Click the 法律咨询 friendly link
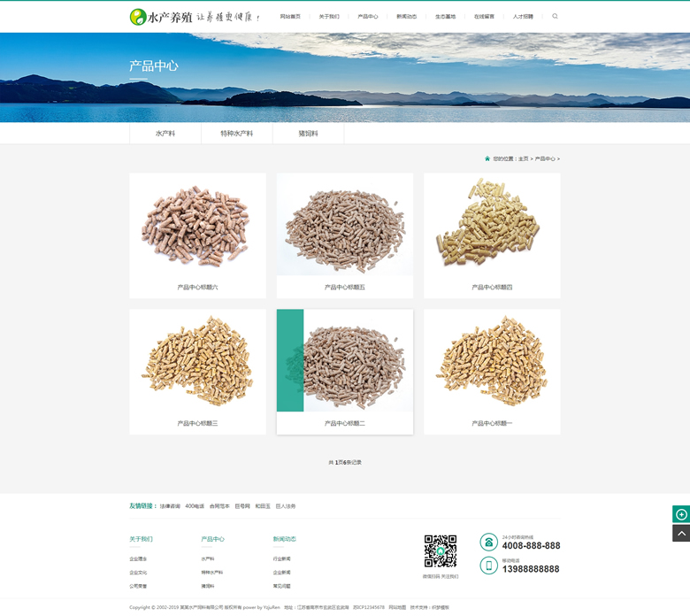This screenshot has height=616, width=690. [169, 506]
